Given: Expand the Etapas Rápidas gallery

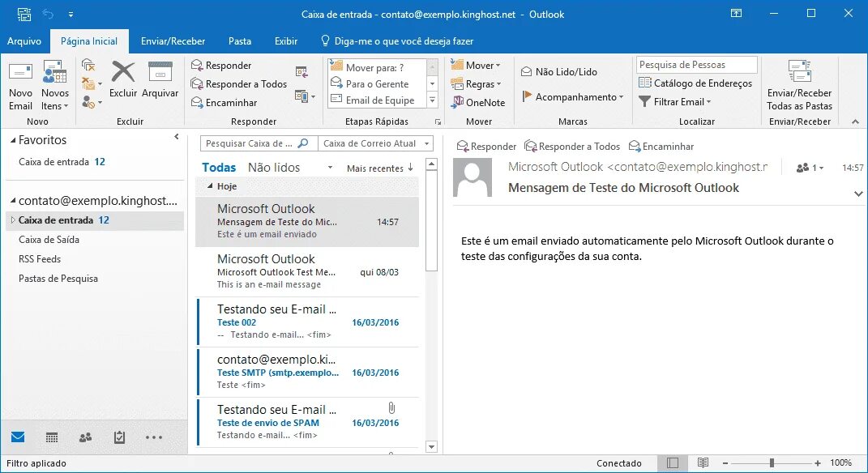Looking at the screenshot, I should [x=433, y=100].
